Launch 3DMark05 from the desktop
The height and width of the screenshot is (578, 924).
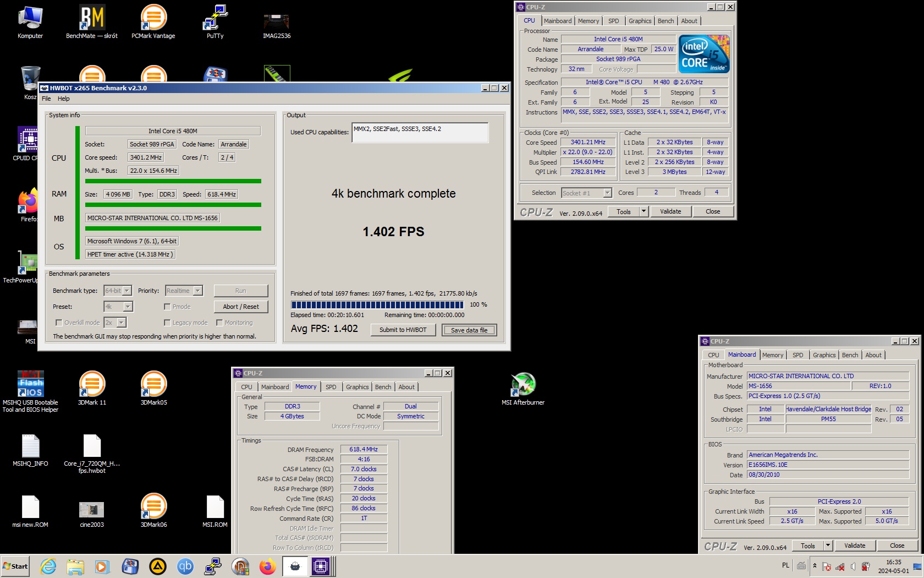coord(153,388)
